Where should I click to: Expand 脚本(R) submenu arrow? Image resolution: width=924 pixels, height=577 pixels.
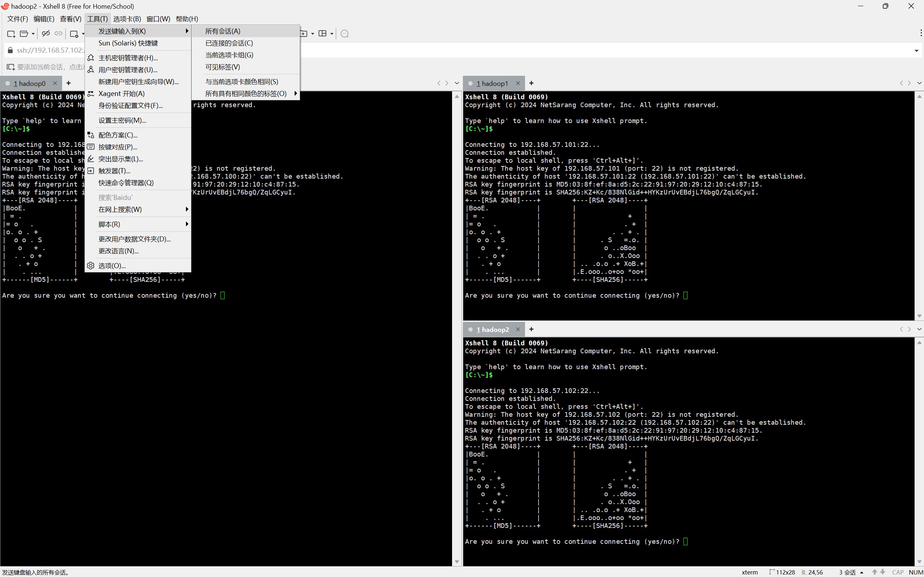(x=187, y=224)
